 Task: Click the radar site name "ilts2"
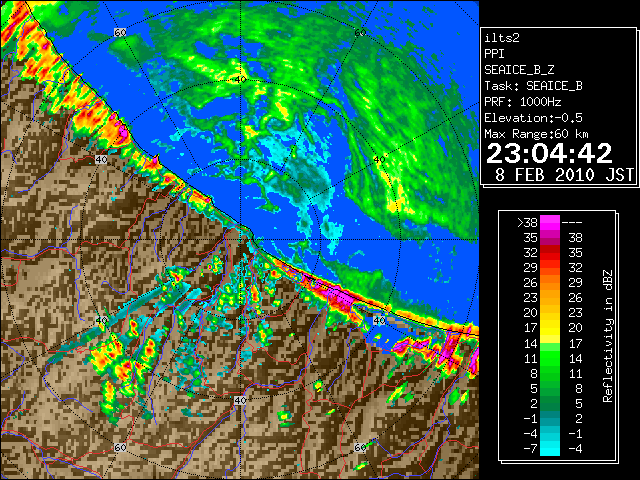pos(502,38)
